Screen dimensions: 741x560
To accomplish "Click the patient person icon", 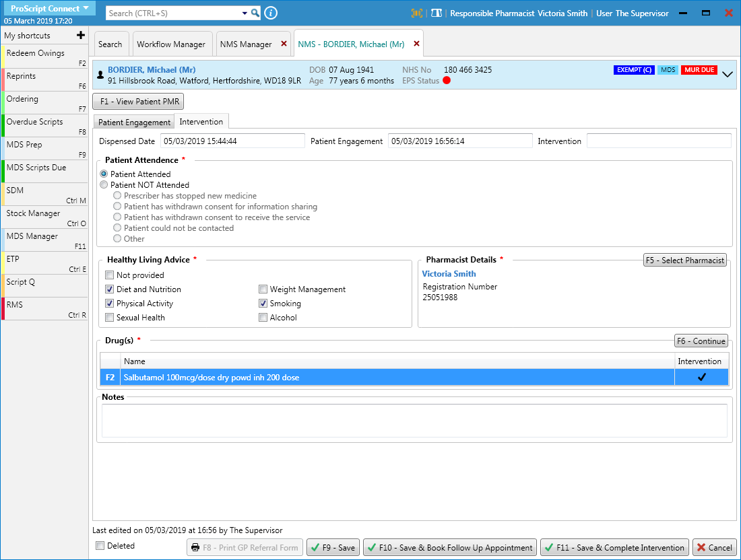I will 100,75.
